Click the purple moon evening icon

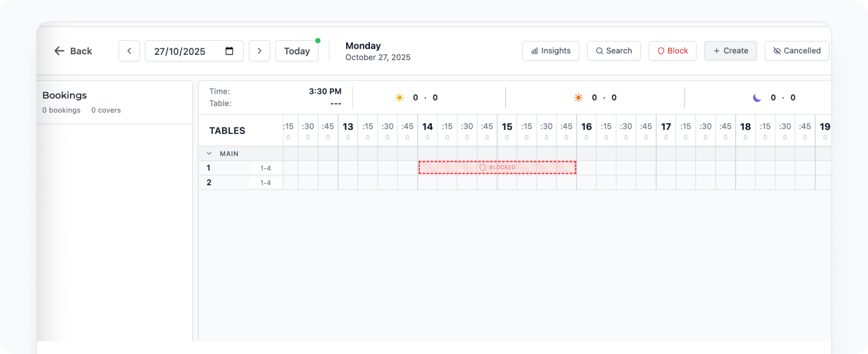pos(757,98)
